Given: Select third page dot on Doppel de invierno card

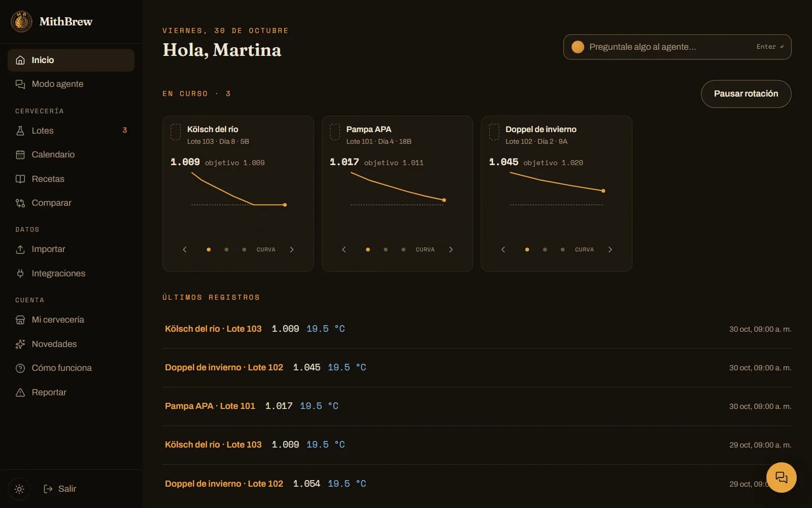Looking at the screenshot, I should coord(563,249).
